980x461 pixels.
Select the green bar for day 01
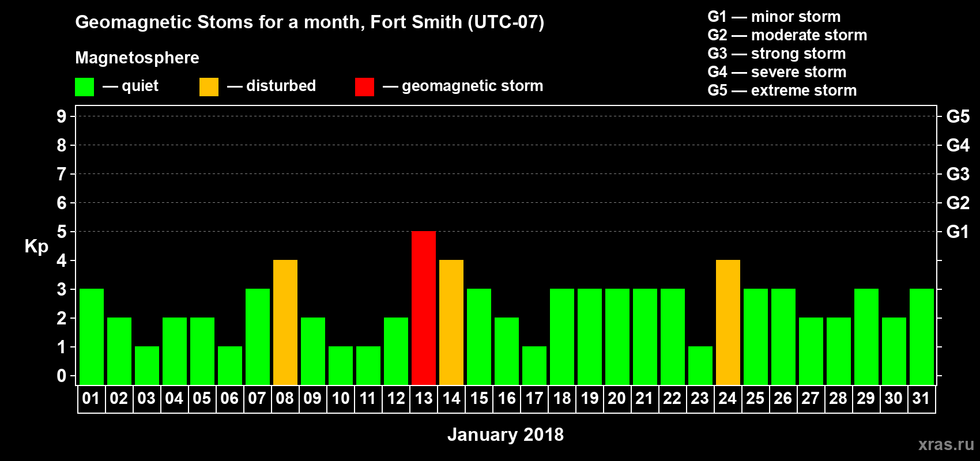(92, 337)
